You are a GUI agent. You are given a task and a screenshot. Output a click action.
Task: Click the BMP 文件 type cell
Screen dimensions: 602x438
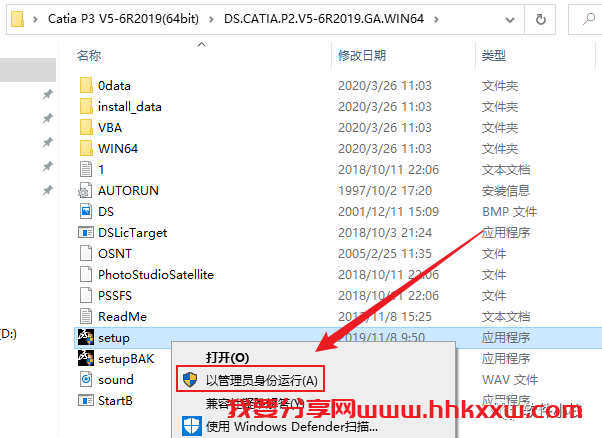click(509, 212)
